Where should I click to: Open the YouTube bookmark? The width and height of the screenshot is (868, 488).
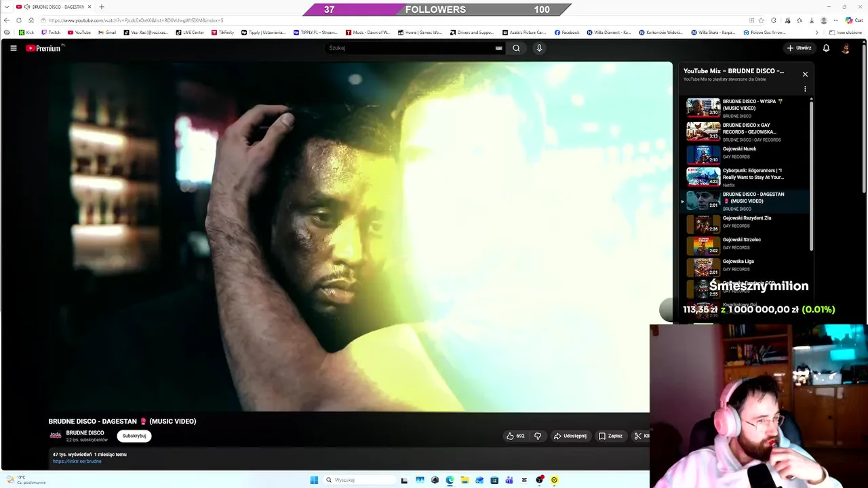pos(79,33)
